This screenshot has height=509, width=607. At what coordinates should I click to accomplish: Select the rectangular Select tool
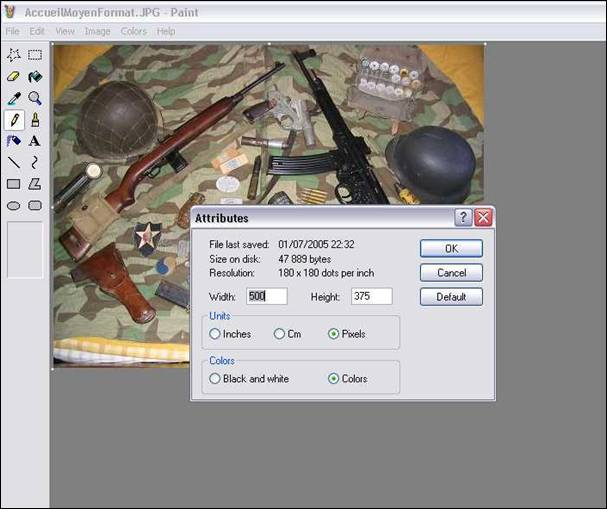[x=35, y=55]
